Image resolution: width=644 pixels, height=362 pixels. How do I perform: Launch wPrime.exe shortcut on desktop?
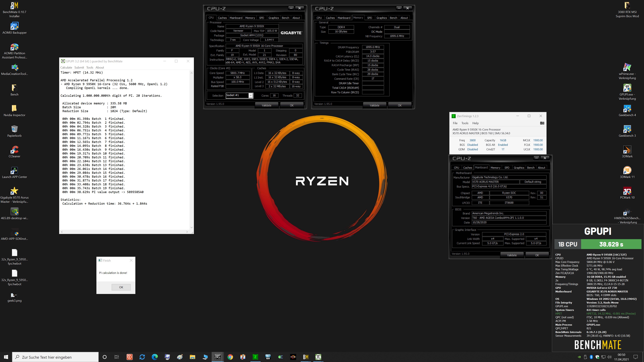(x=627, y=71)
